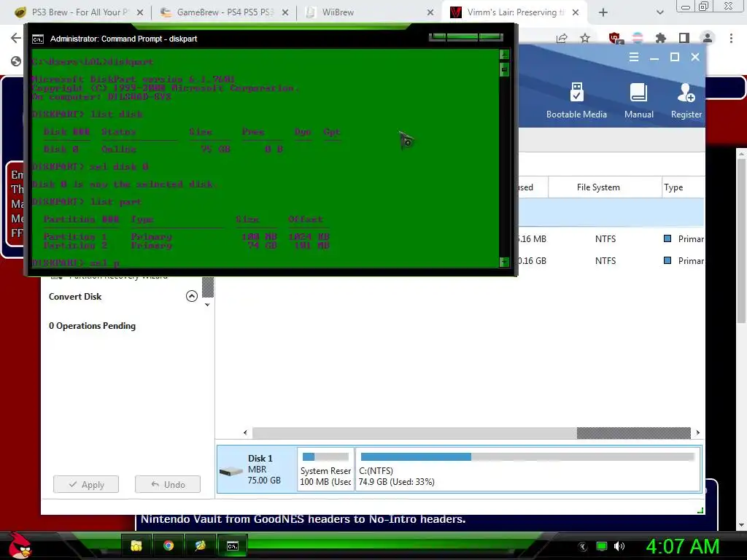The image size is (747, 560).
Task: Select the System Reserved partition block
Action: (326, 469)
